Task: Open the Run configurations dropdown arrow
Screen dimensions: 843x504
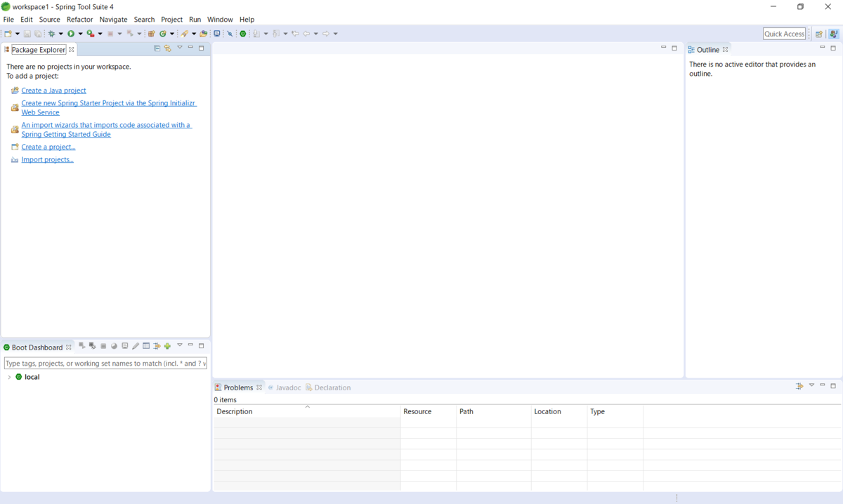Action: coord(80,34)
